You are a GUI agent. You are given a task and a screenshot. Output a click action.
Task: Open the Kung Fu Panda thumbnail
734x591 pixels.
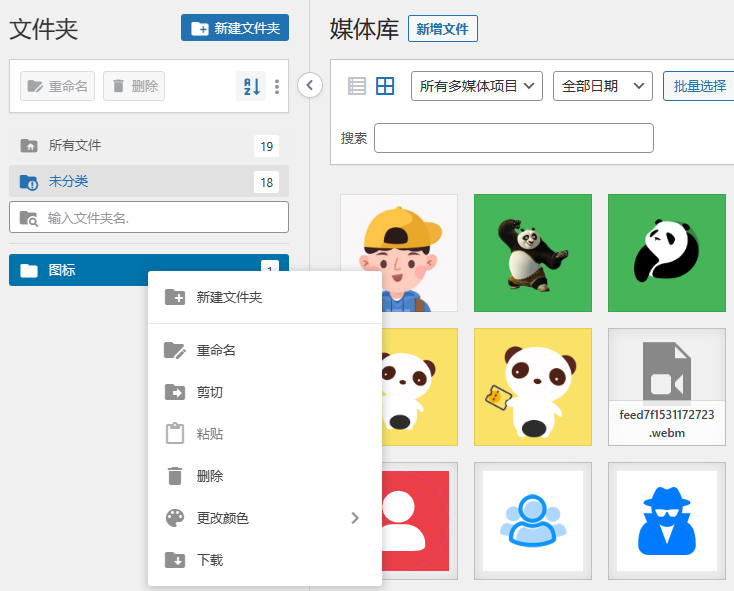[x=533, y=253]
